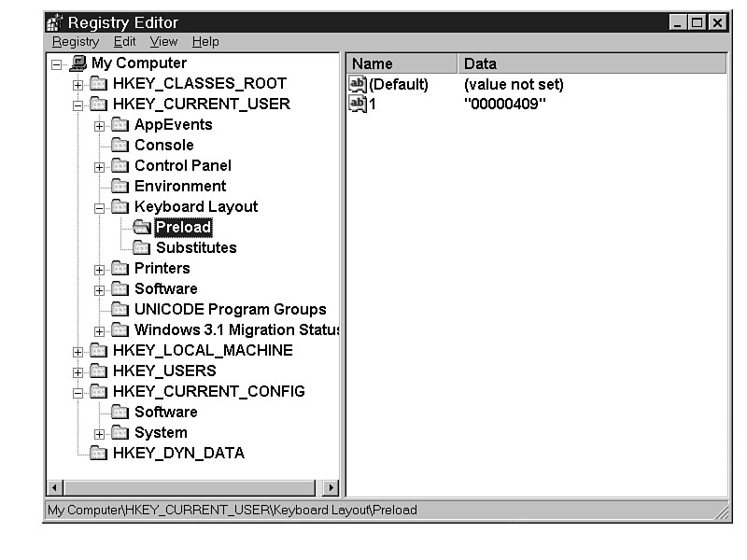Expand the Control Panel key
The width and height of the screenshot is (747, 560).
tap(100, 166)
